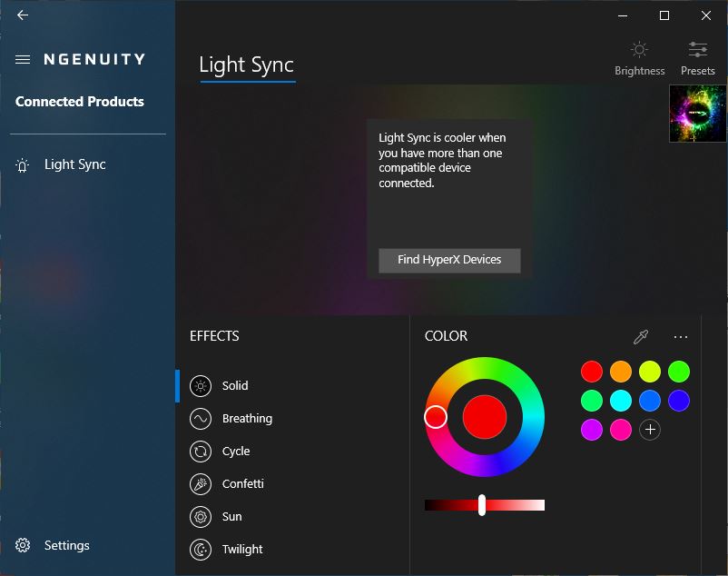Click the Breathing effect wave icon
The width and height of the screenshot is (728, 576).
click(201, 419)
